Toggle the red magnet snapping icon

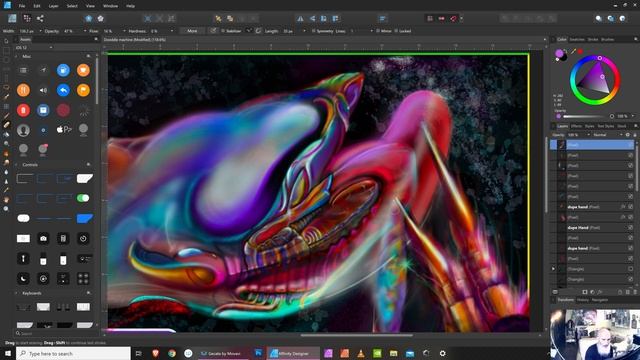point(453,18)
